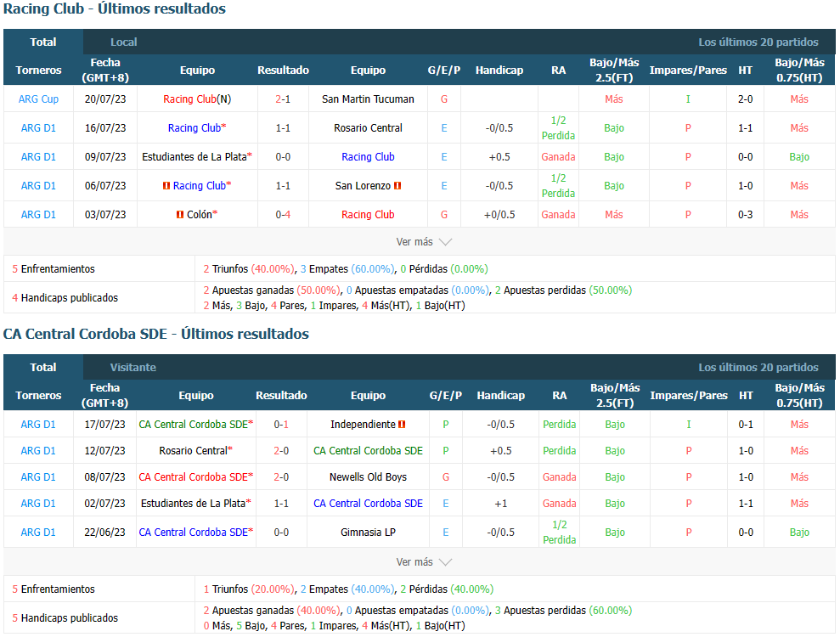840x637 pixels.
Task: Click the Handicap header in Racing Club table
Action: [499, 70]
